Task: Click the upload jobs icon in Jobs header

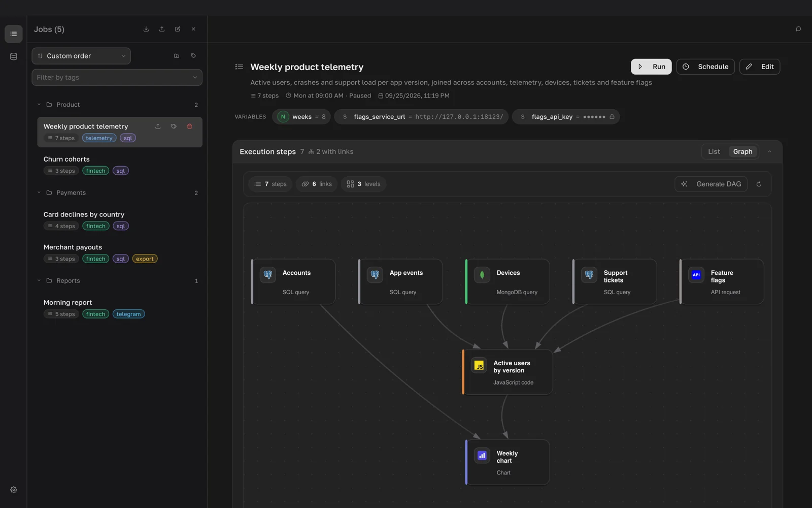Action: (162, 29)
